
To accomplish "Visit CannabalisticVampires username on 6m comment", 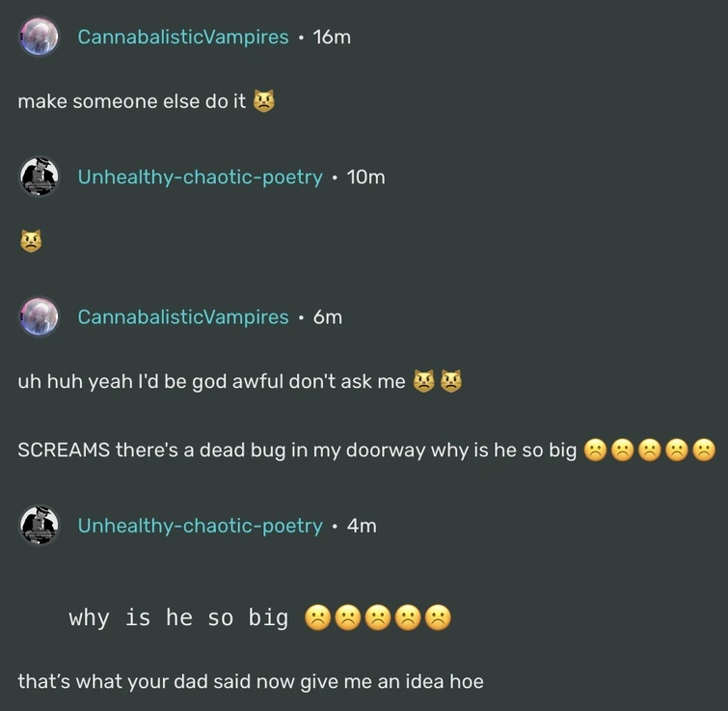I will coord(183,317).
